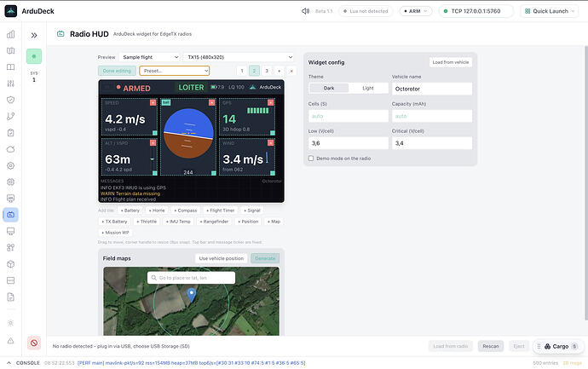Open the 3D cube sidebar icon
The image size is (588, 369).
(11, 264)
